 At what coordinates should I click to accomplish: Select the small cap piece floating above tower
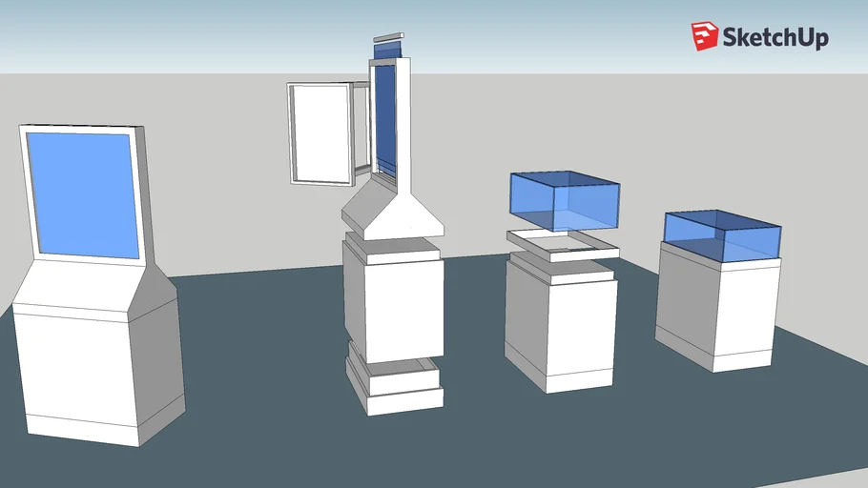click(388, 38)
